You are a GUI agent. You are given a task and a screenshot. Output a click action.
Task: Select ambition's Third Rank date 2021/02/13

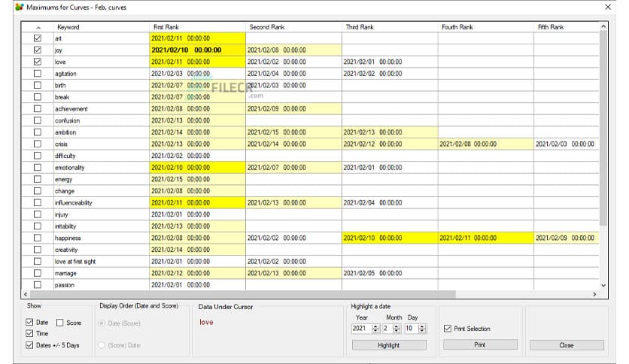(390, 132)
